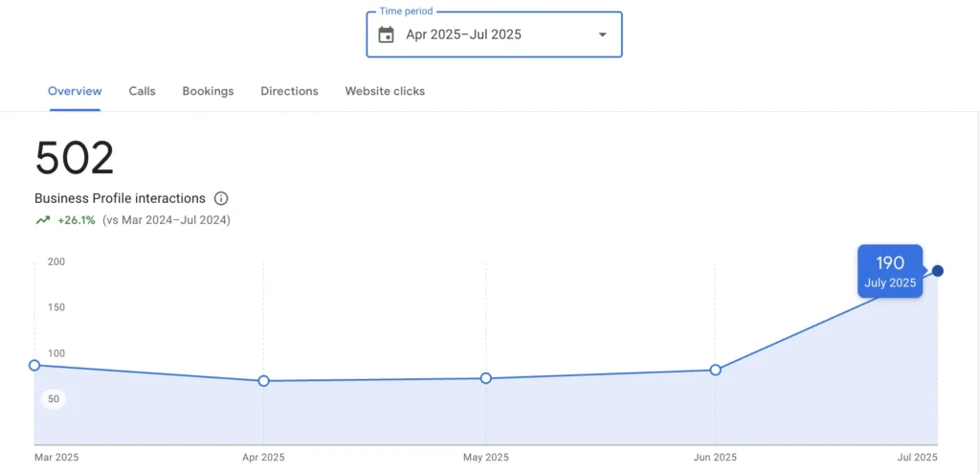980x474 pixels.
Task: Click the info icon beside Business Profile interactions
Action: point(221,199)
